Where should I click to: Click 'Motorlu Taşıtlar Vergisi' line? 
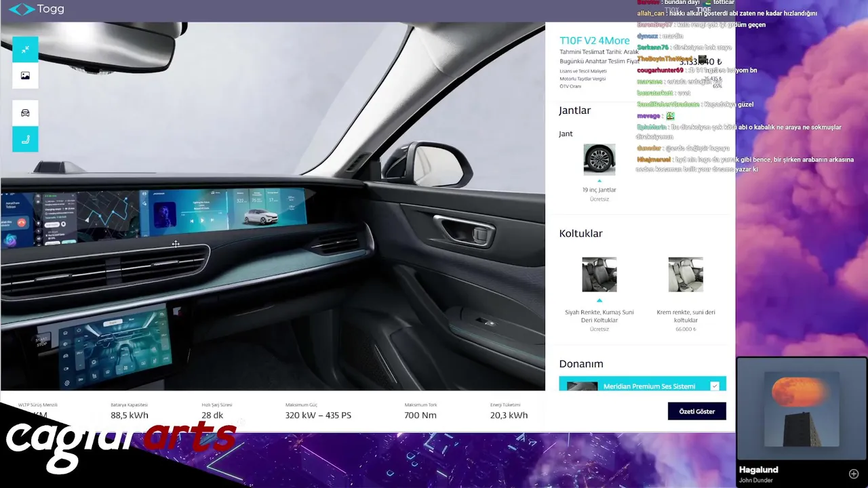tap(583, 79)
